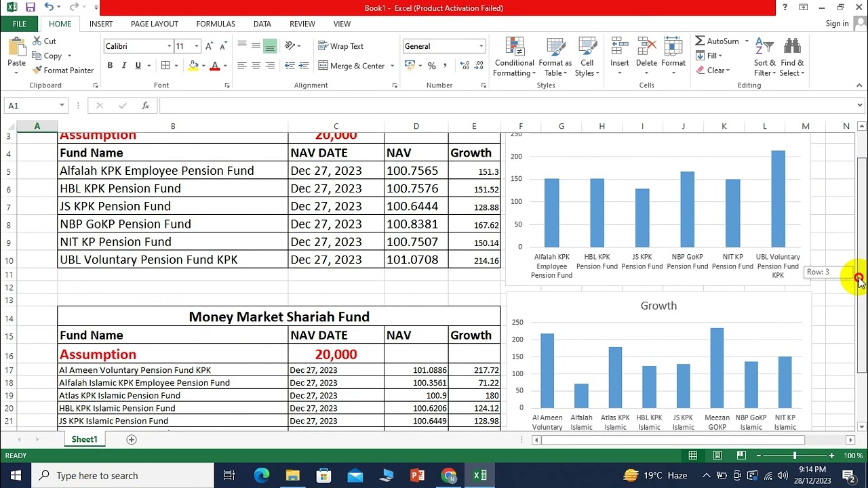Toggle Italic formatting
Image resolution: width=868 pixels, height=488 pixels.
point(124,66)
